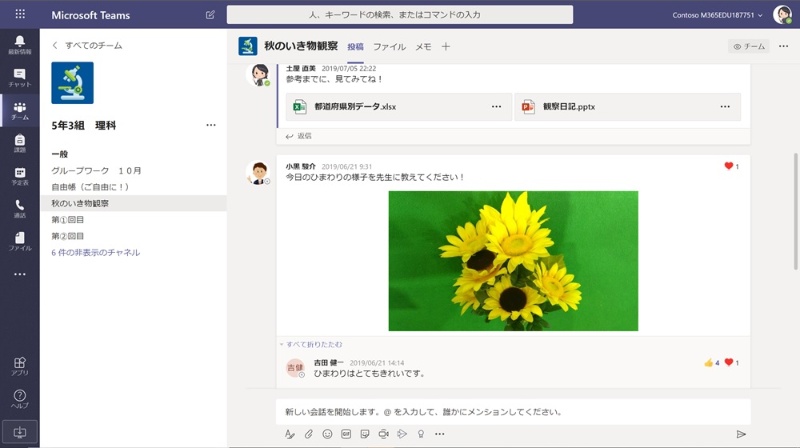The height and width of the screenshot is (448, 800).
Task: Open Calendar (予定表) in the sidebar
Action: coord(19,176)
